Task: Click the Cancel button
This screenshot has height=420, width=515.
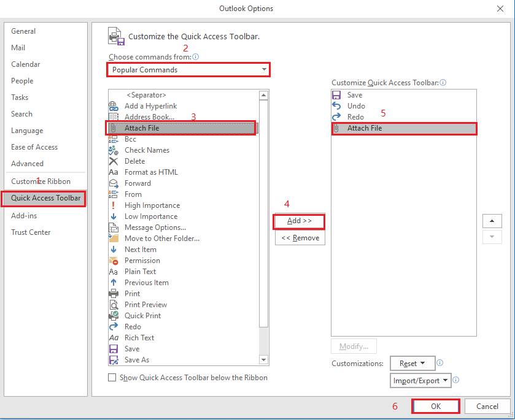Action: coord(487,407)
